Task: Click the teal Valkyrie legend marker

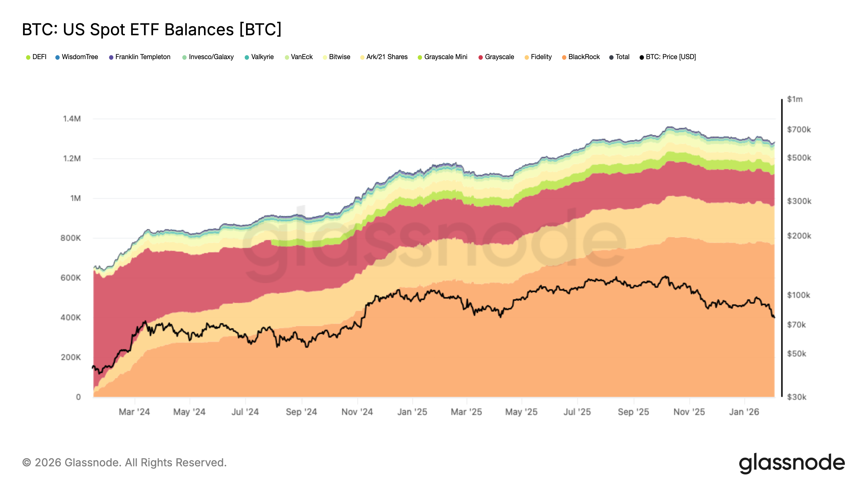Action: tap(247, 57)
